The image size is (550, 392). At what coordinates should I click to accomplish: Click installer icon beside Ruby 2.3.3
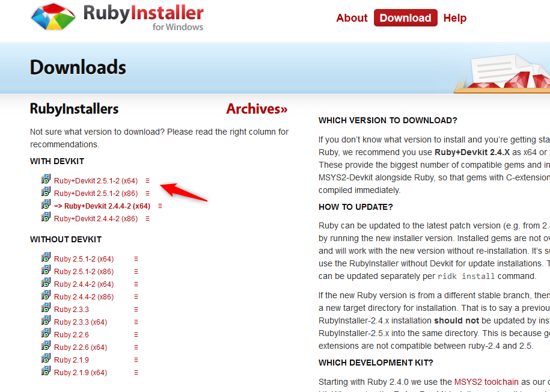(x=46, y=308)
